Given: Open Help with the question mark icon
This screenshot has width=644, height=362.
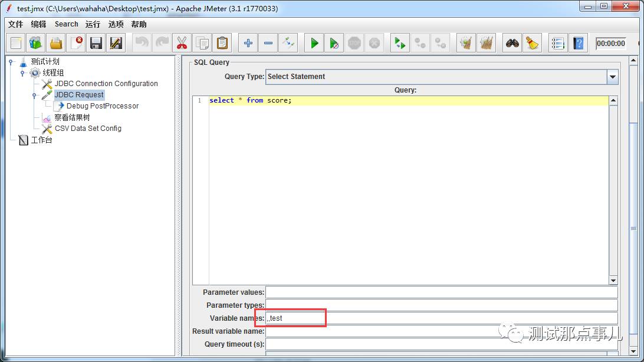Looking at the screenshot, I should click(579, 43).
